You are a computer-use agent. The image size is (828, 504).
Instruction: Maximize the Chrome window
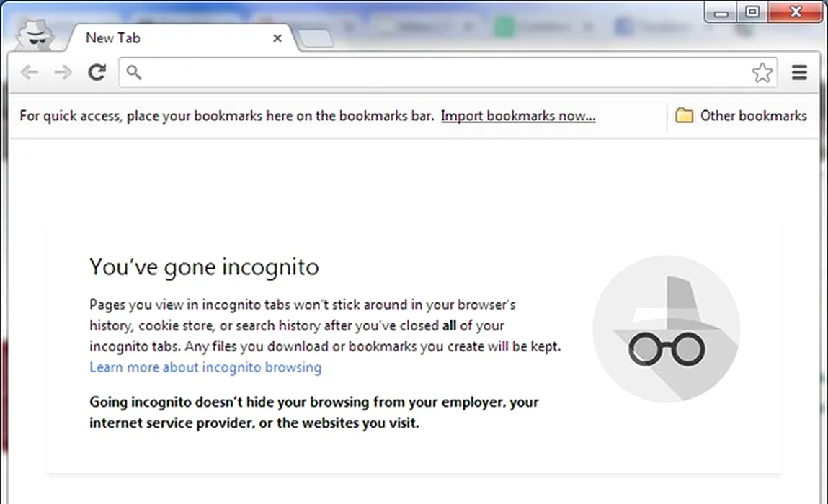tap(752, 12)
